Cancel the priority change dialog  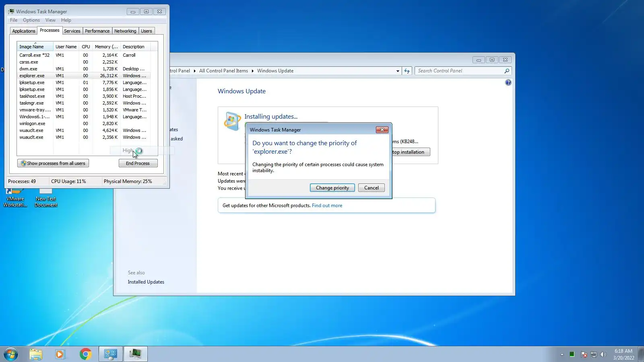tap(372, 188)
